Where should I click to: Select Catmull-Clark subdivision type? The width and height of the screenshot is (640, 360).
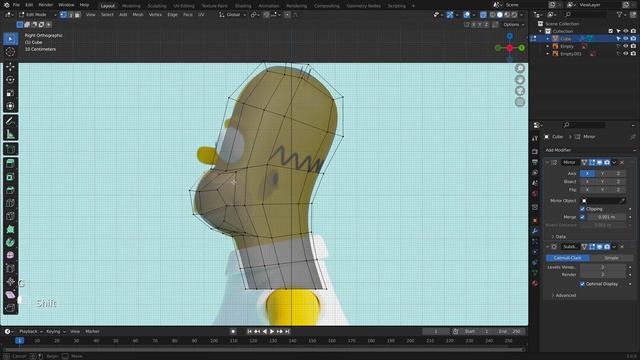pos(568,258)
